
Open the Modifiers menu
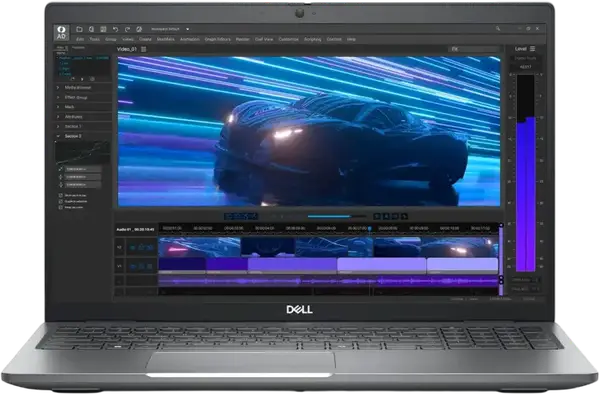[x=166, y=39]
